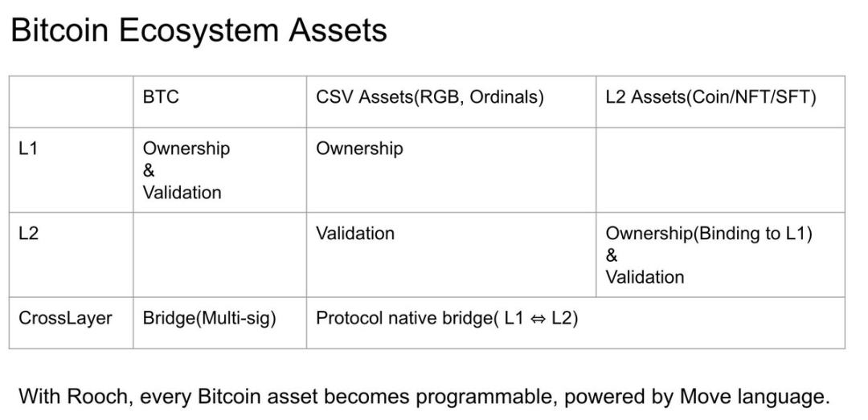Image resolution: width=868 pixels, height=420 pixels.
Task: Select the L2 row label cell
Action: (x=71, y=254)
